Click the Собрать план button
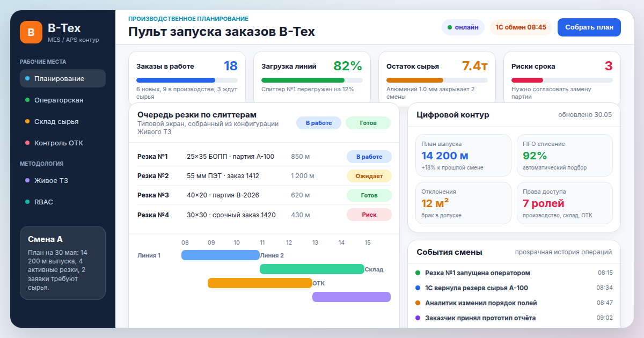Viewport: 644px width, 338px height. [589, 27]
